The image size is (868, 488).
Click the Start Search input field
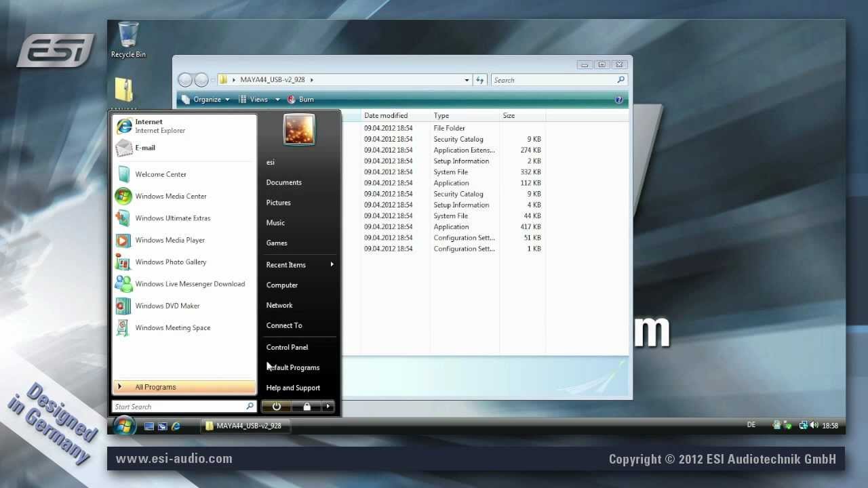click(x=184, y=407)
